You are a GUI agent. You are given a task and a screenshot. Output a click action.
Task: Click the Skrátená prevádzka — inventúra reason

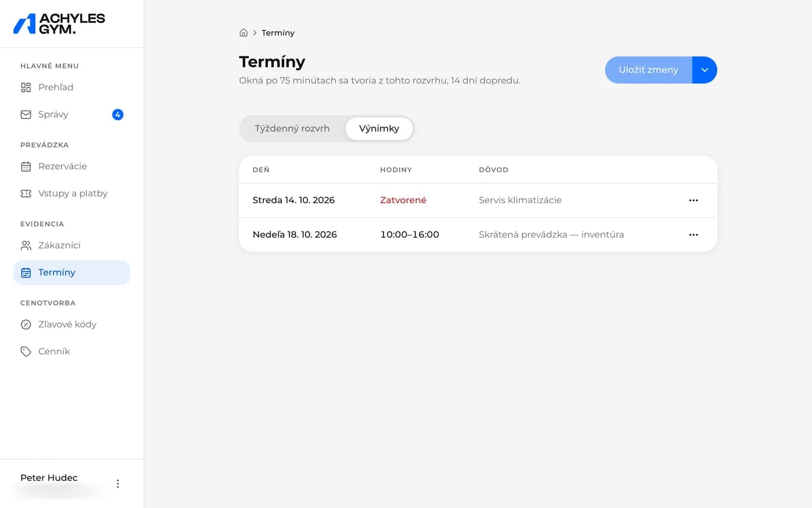(551, 235)
